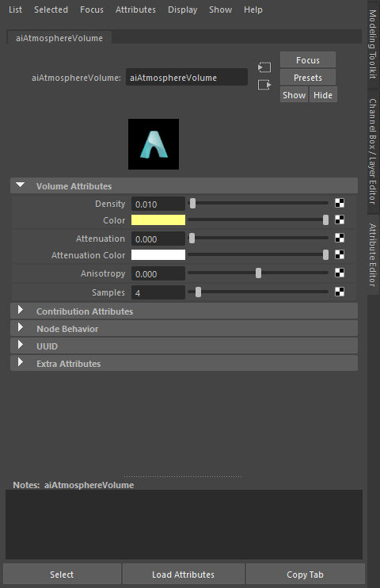Open the yellow Color swatch
The image size is (380, 588).
158,220
